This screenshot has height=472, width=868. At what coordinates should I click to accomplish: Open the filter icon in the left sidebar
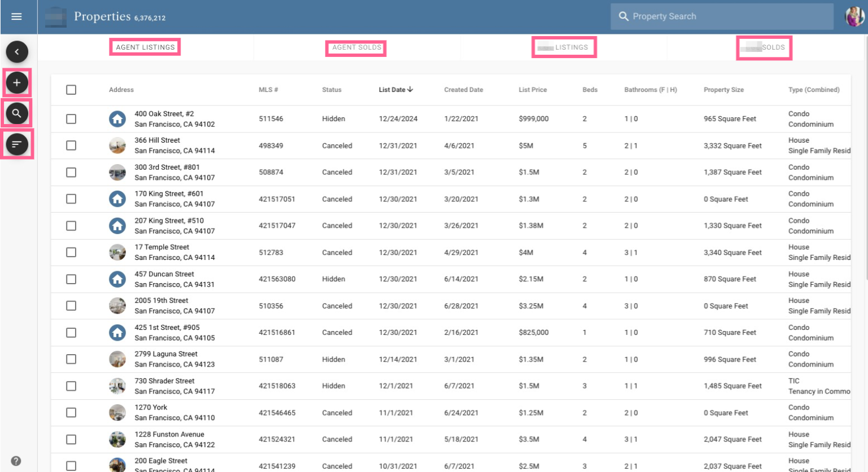pyautogui.click(x=17, y=144)
